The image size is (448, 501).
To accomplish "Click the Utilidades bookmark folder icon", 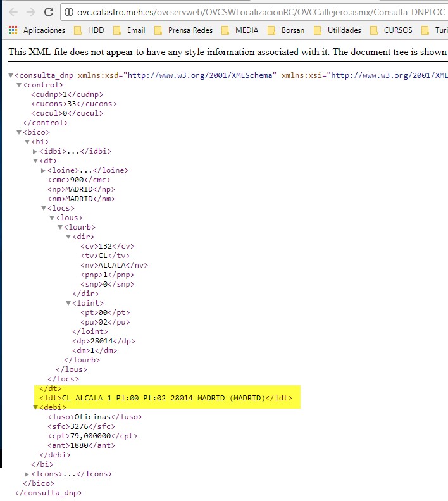I will coord(317,30).
